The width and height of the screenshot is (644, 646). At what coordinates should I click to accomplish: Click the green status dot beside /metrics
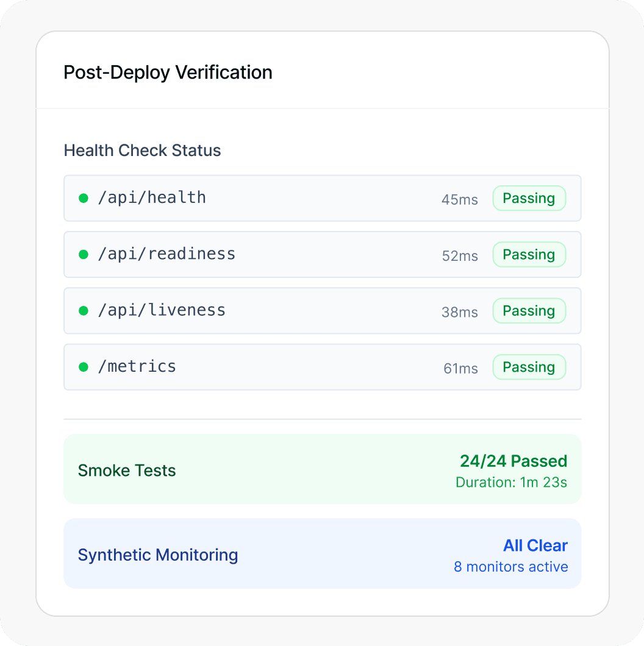(x=83, y=367)
